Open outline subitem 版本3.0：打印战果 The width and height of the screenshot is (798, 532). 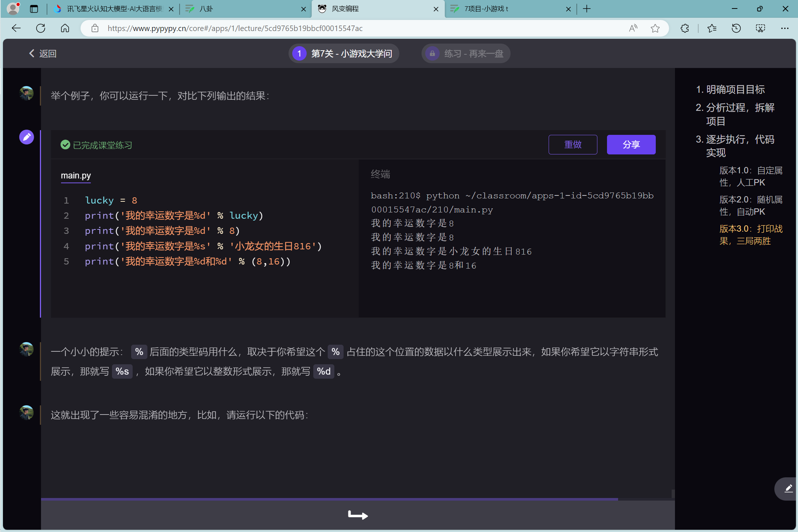[x=751, y=235]
